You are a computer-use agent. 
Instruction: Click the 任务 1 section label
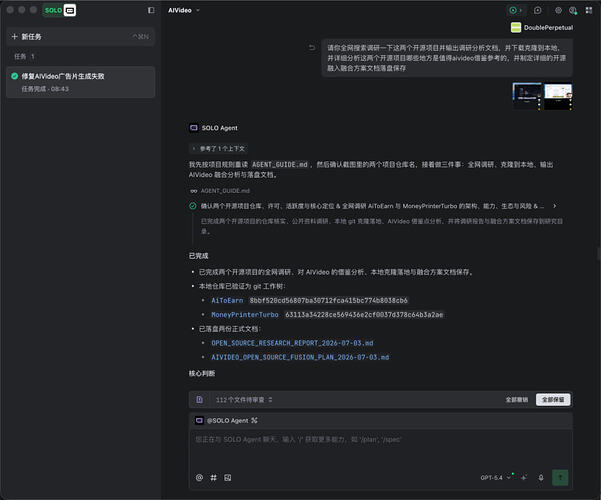coord(24,56)
